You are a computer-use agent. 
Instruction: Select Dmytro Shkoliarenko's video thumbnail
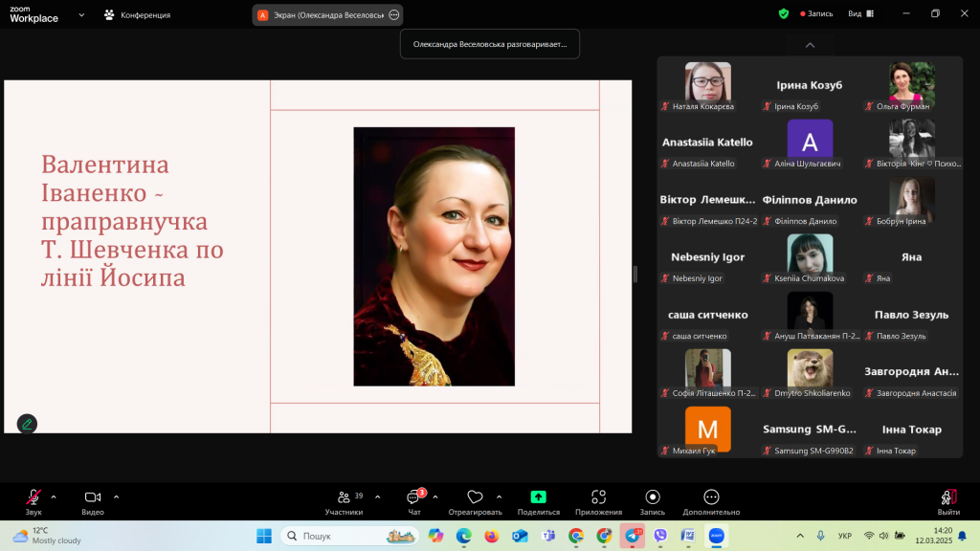tap(810, 369)
